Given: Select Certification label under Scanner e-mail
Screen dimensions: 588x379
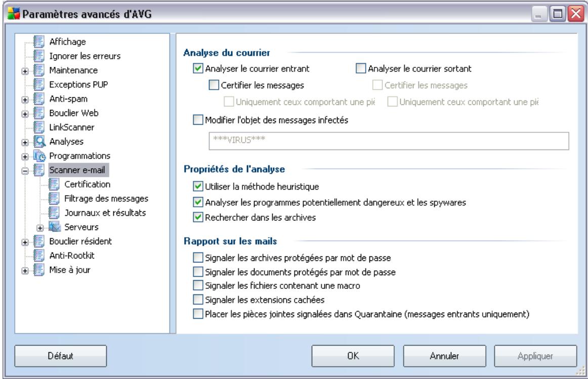Looking at the screenshot, I should point(88,184).
